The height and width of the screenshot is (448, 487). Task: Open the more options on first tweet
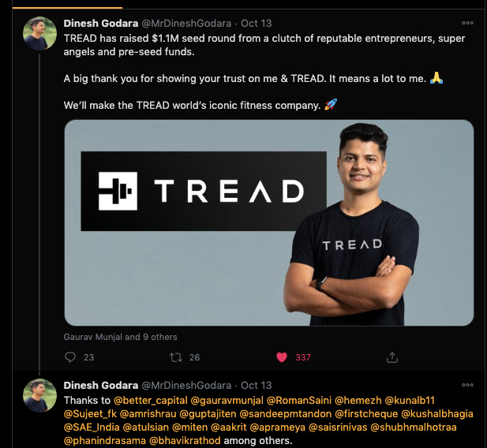click(467, 23)
